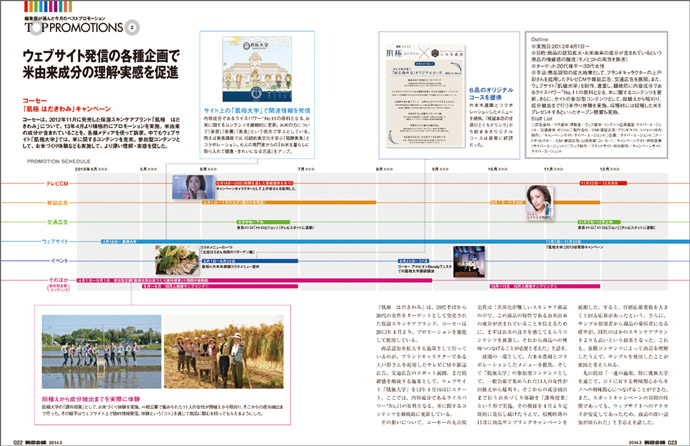This screenshot has height=446, width=690.
Task: Select the 5月 month header
Action: coord(148,169)
